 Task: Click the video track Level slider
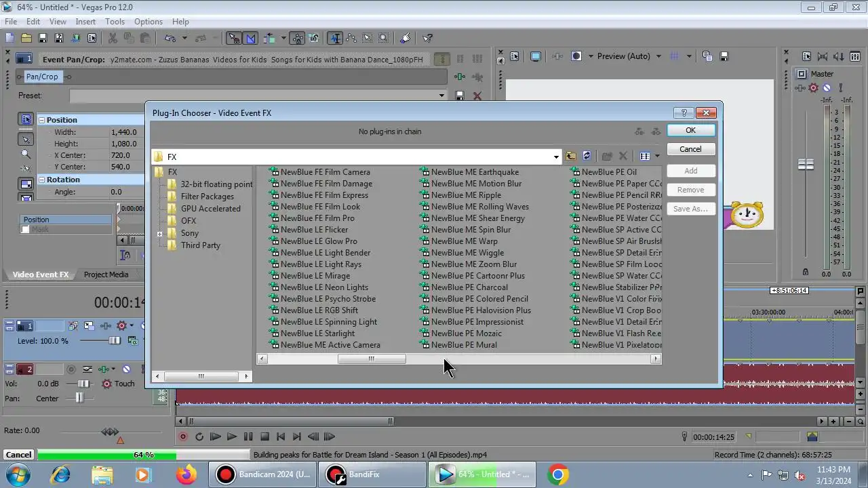point(114,341)
